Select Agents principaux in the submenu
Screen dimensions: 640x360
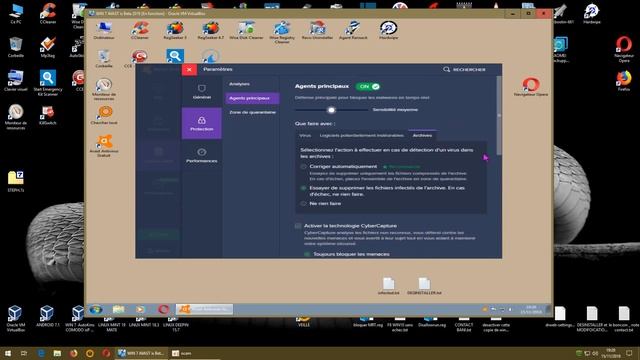click(x=252, y=98)
